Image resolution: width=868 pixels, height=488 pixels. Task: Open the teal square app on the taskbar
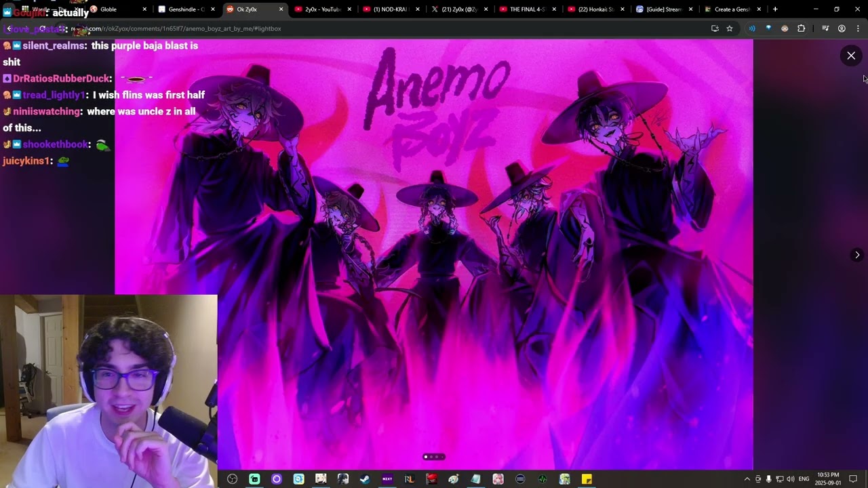pos(254,479)
